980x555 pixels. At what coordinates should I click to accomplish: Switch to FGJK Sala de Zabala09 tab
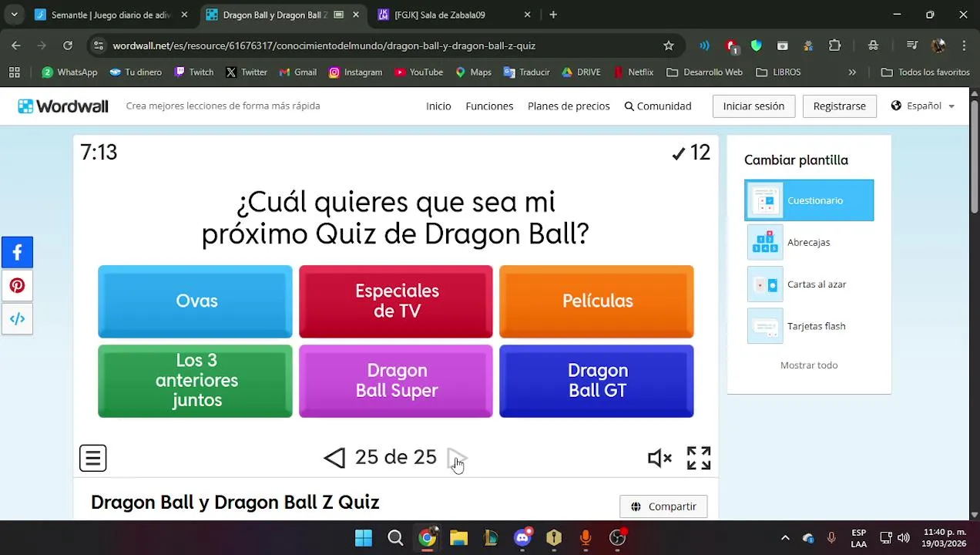[455, 15]
